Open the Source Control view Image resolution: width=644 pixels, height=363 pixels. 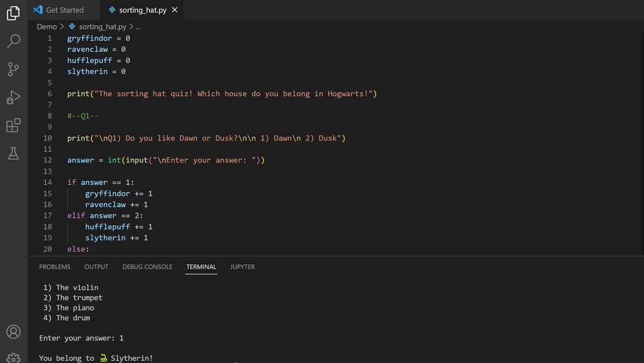[13, 70]
